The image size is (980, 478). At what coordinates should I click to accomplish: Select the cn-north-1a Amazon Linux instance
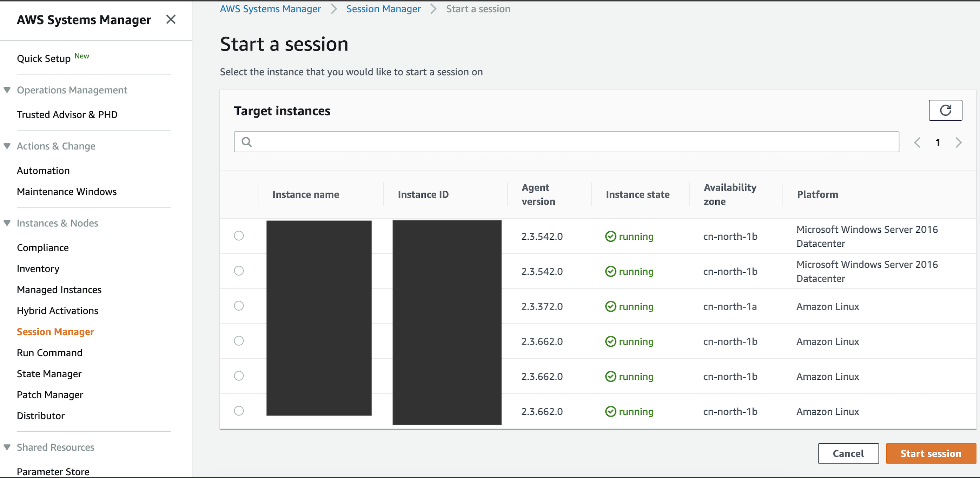point(239,306)
